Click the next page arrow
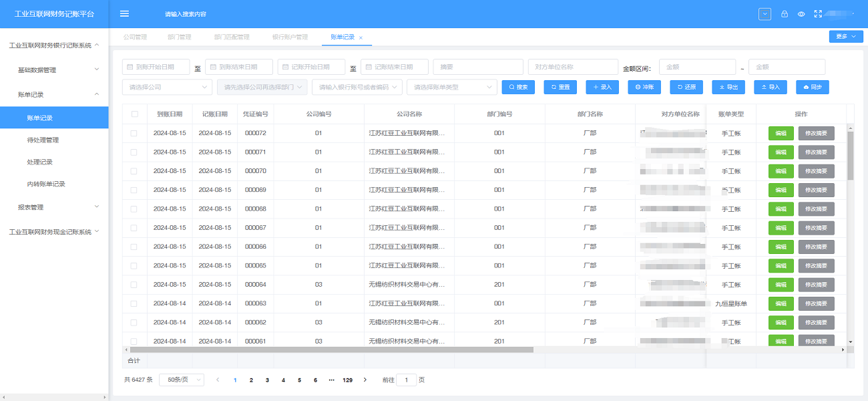Image resolution: width=868 pixels, height=401 pixels. tap(365, 380)
